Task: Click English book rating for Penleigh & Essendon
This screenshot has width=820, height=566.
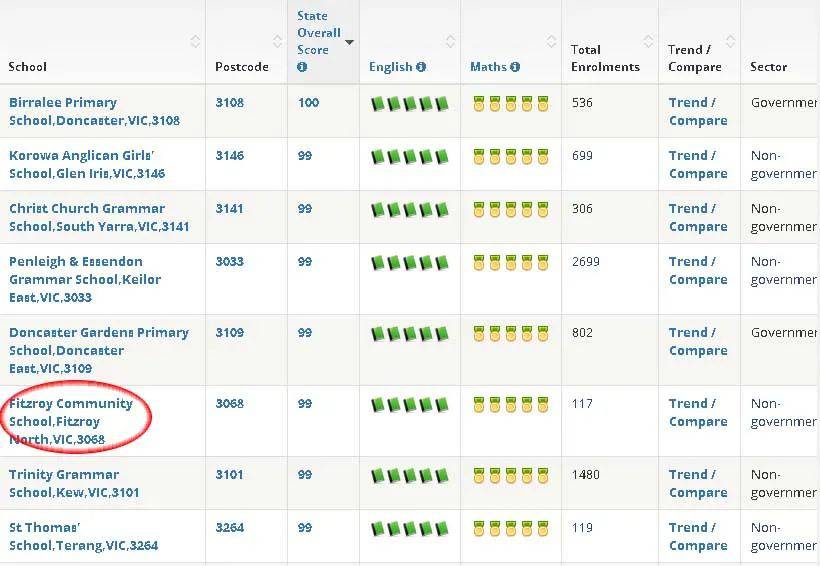Action: click(410, 263)
